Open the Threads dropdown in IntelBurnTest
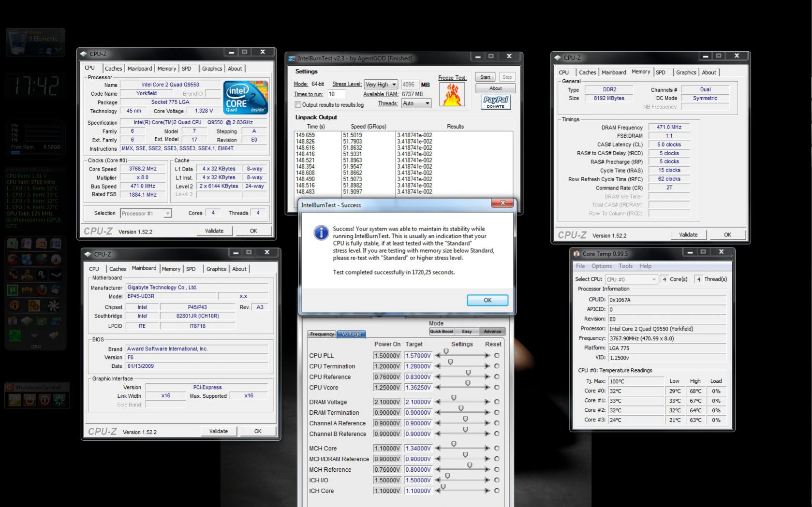812x507 pixels. (x=416, y=103)
